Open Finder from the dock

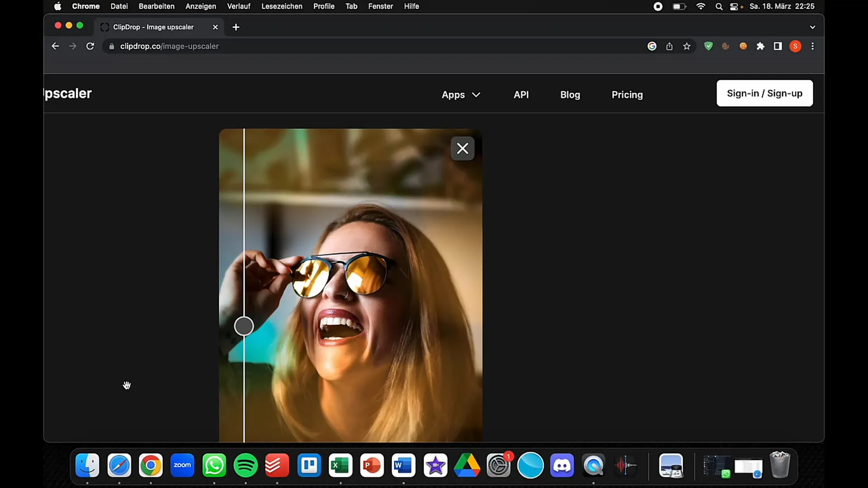point(87,465)
